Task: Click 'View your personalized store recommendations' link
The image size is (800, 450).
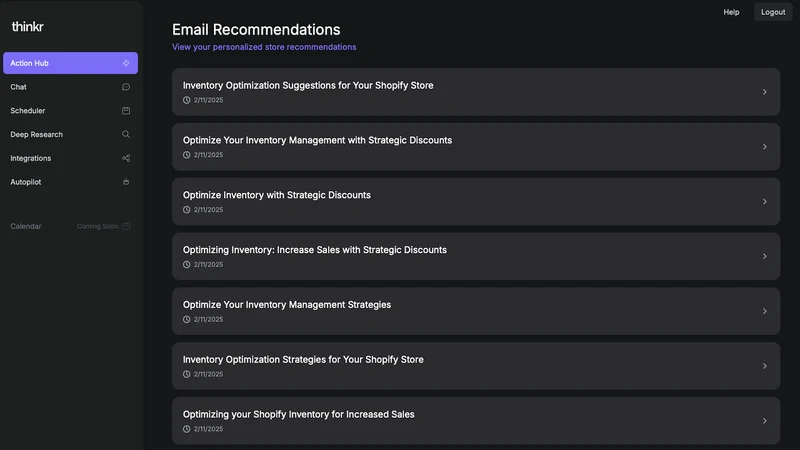Action: 264,47
